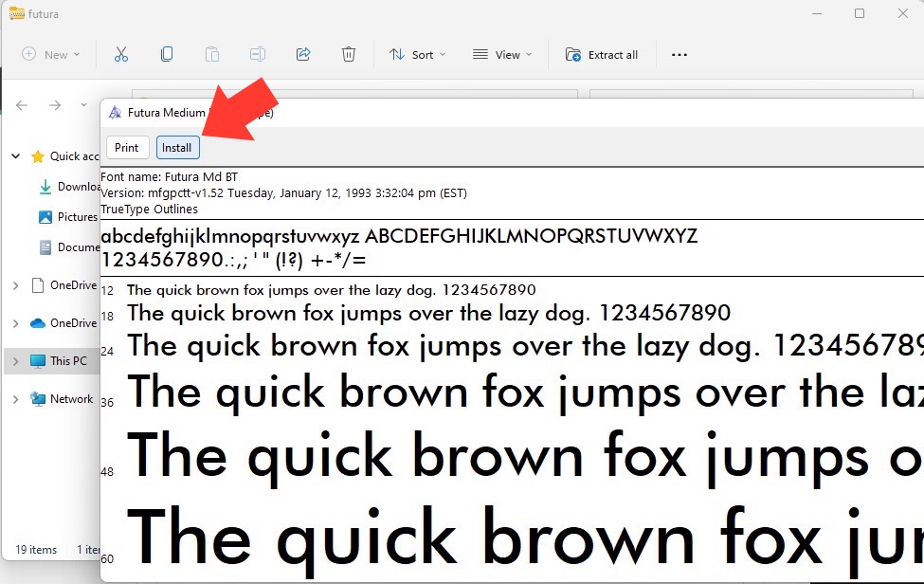The height and width of the screenshot is (584, 924).
Task: Click Extract all in toolbar
Action: point(602,55)
